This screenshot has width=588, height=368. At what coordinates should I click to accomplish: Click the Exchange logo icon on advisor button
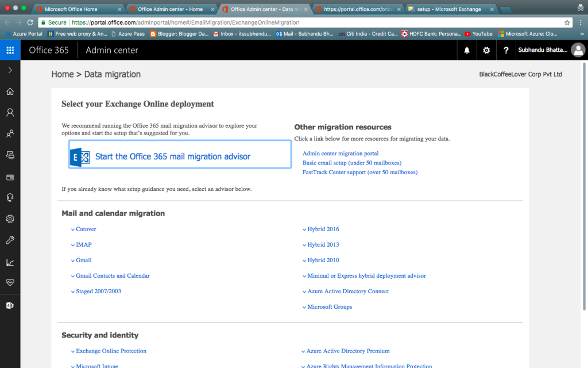click(80, 158)
